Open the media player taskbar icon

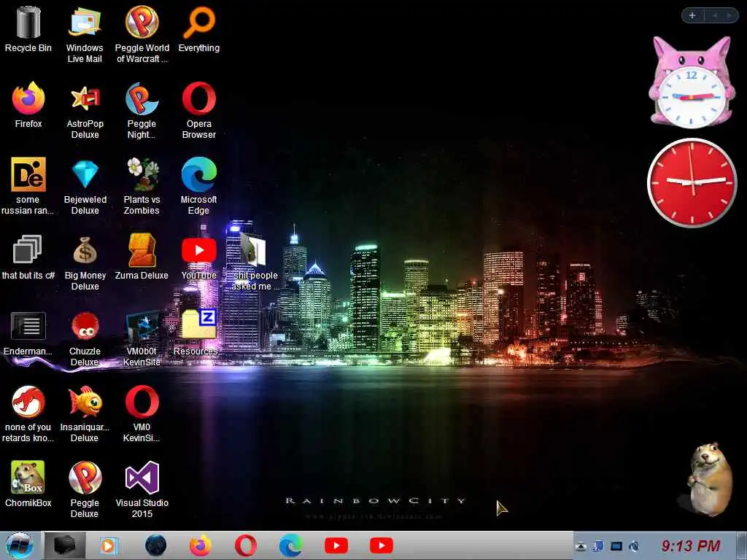[x=109, y=545]
